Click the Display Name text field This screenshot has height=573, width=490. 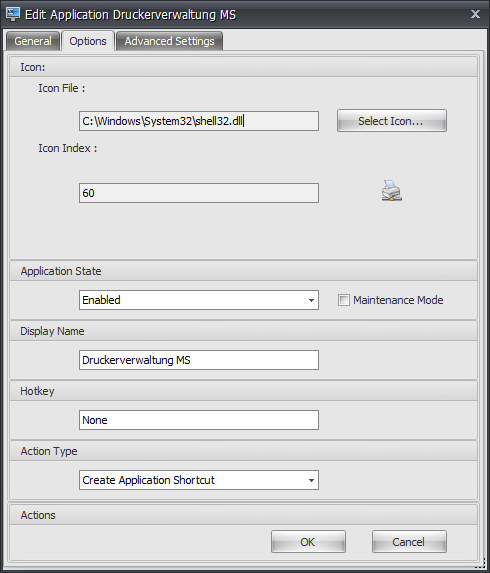199,360
